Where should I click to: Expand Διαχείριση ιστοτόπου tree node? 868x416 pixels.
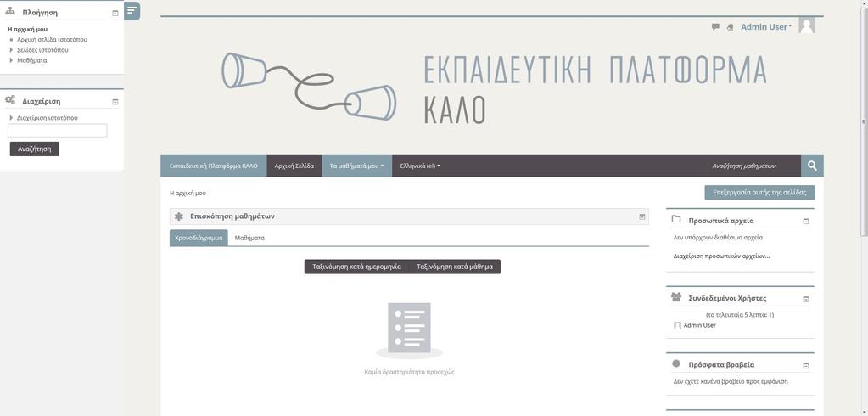pos(11,118)
